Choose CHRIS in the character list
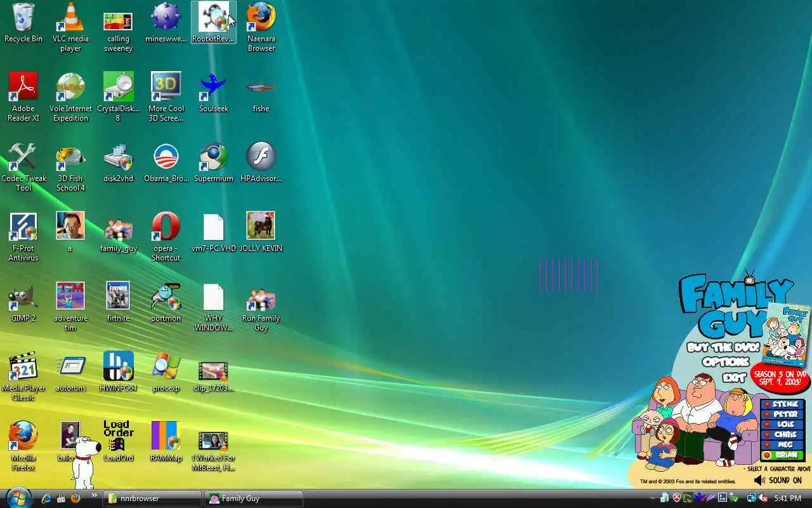Image resolution: width=812 pixels, height=508 pixels. point(783,434)
